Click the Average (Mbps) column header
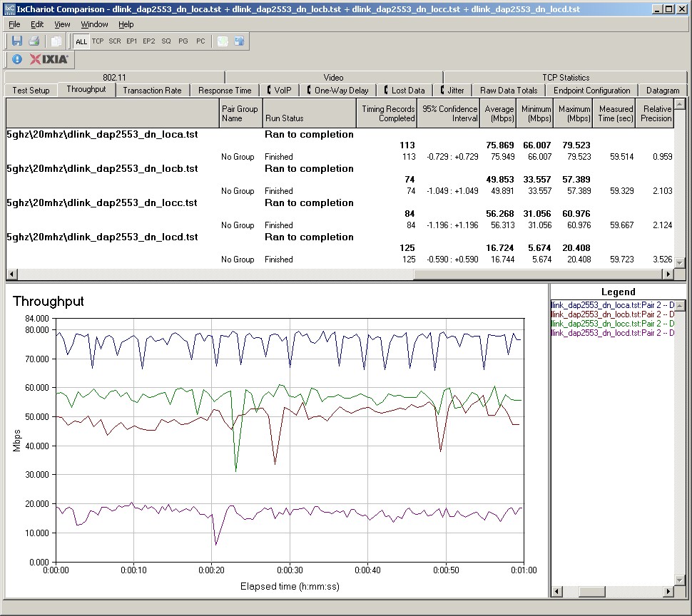 (x=498, y=113)
